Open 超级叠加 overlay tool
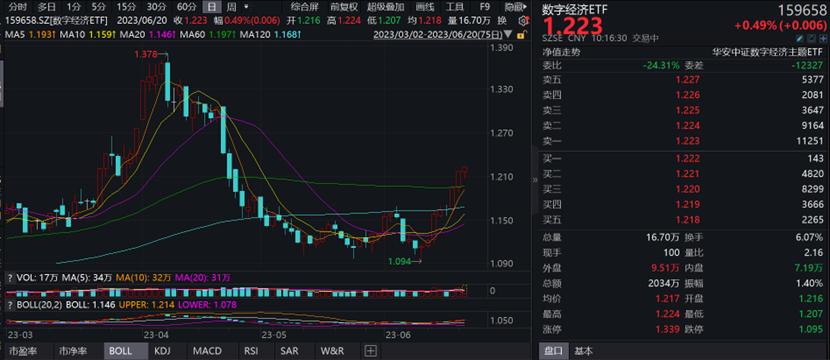The width and height of the screenshot is (830, 360). click(x=386, y=7)
